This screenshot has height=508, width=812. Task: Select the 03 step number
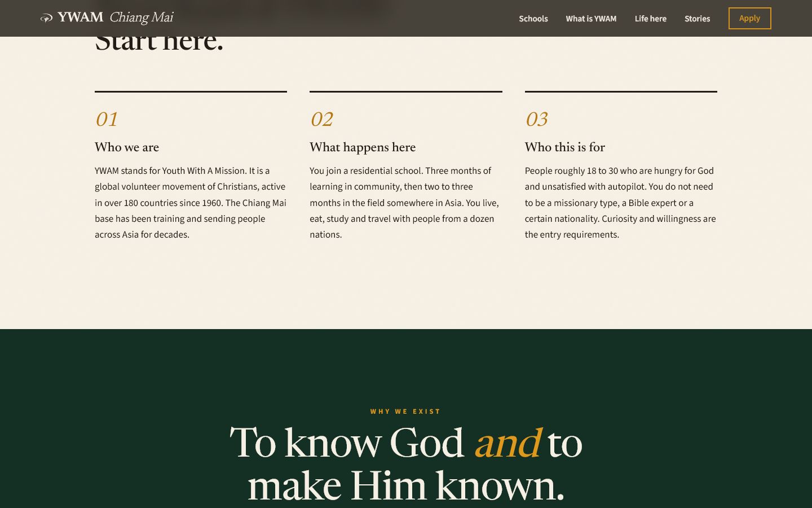(x=536, y=119)
